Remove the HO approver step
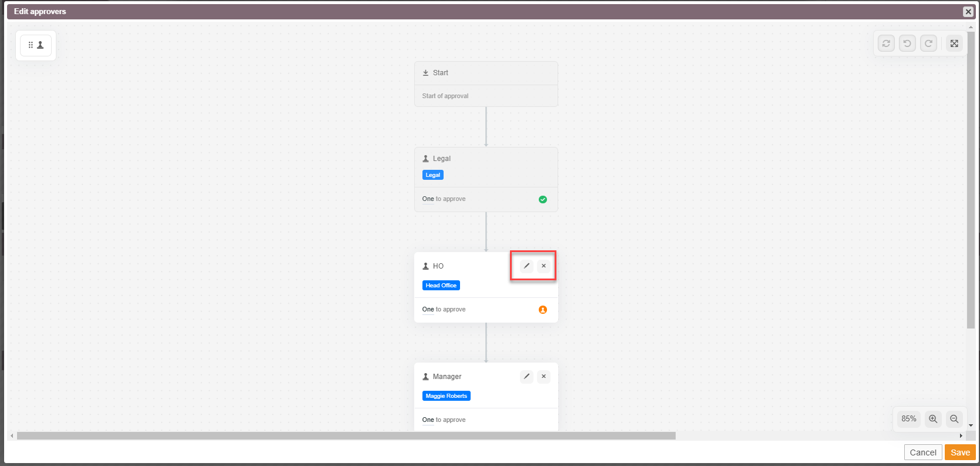Viewport: 980px width, 466px height. (543, 266)
